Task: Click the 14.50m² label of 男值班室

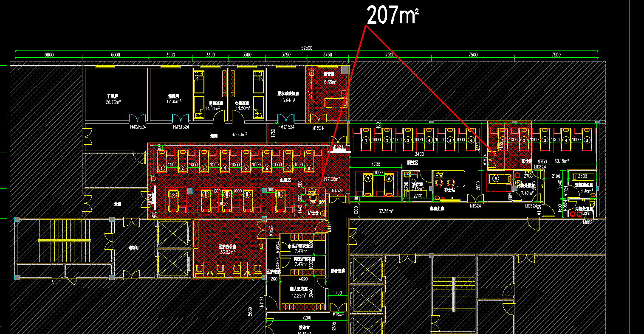Action: coord(212,108)
